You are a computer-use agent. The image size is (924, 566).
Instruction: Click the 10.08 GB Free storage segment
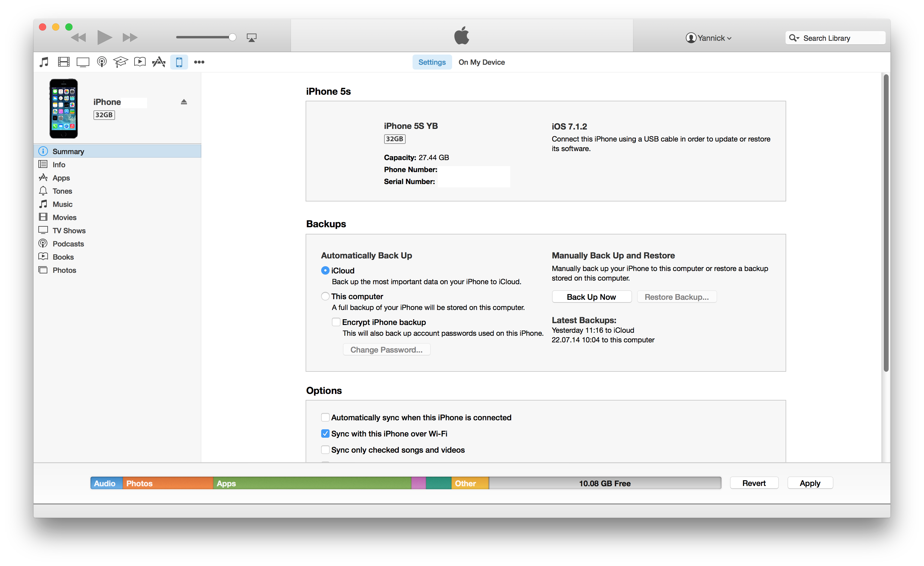coord(605,483)
